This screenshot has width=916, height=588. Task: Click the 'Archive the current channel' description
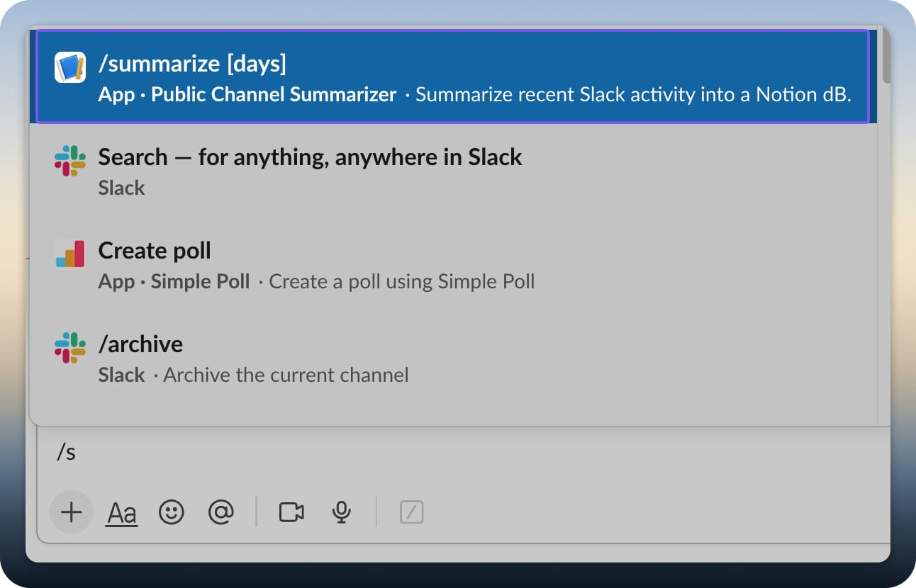[286, 375]
